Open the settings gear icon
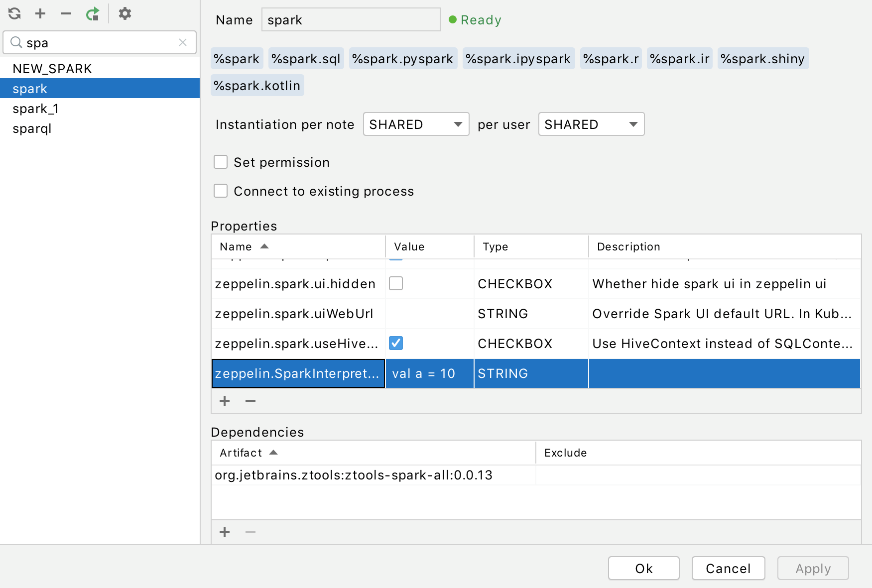Viewport: 872px width, 588px height. click(125, 13)
